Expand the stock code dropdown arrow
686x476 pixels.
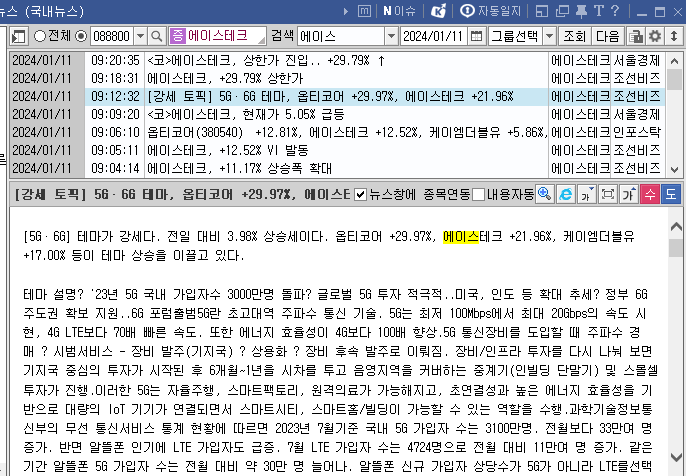click(140, 36)
